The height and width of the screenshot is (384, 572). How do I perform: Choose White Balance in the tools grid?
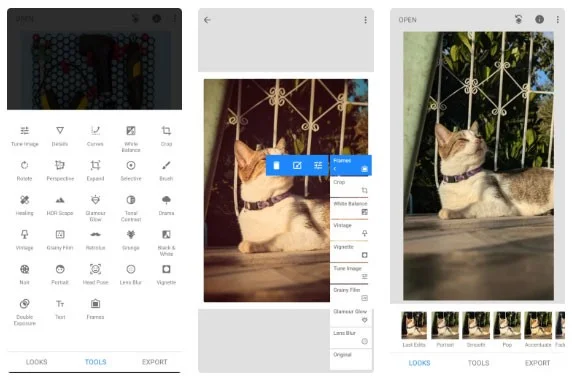[131, 139]
